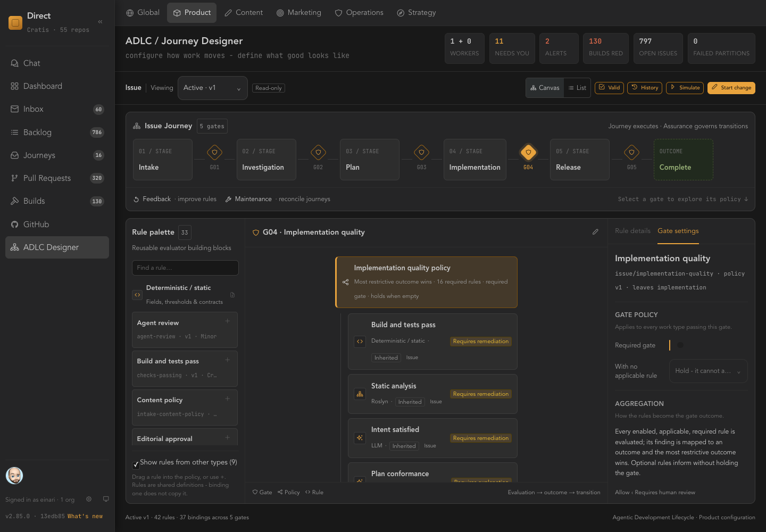Open the Active · v1 version dropdown
Screen dimensions: 766x532
tap(212, 88)
